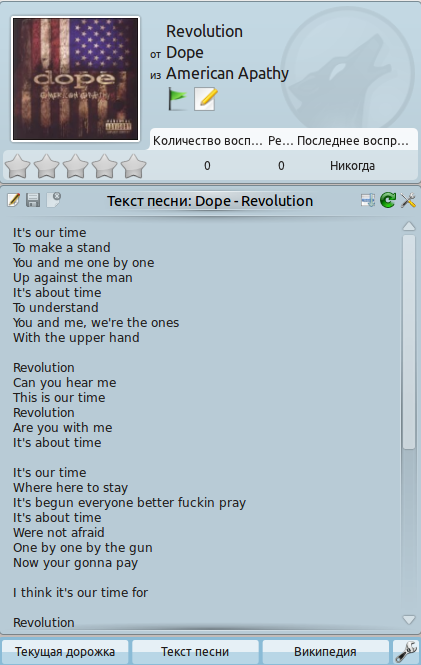This screenshot has height=665, width=421.
Task: Click the Dope album cover thumbnail
Action: 75,79
